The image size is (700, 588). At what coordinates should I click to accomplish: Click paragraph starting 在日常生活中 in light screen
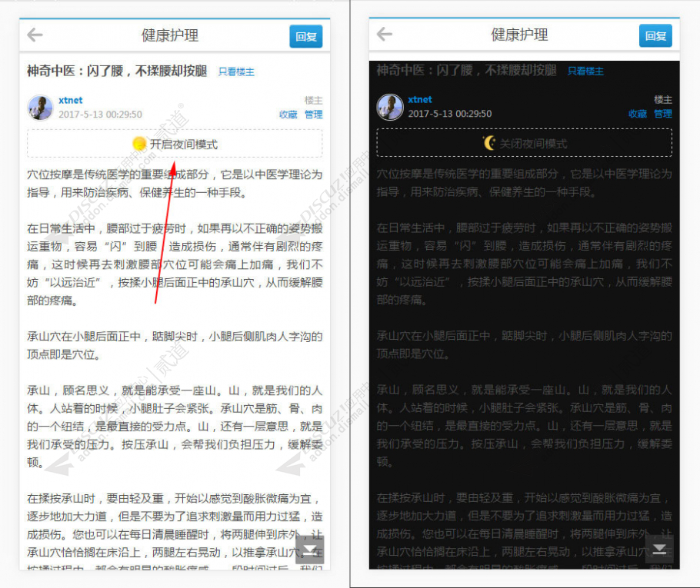click(x=175, y=264)
